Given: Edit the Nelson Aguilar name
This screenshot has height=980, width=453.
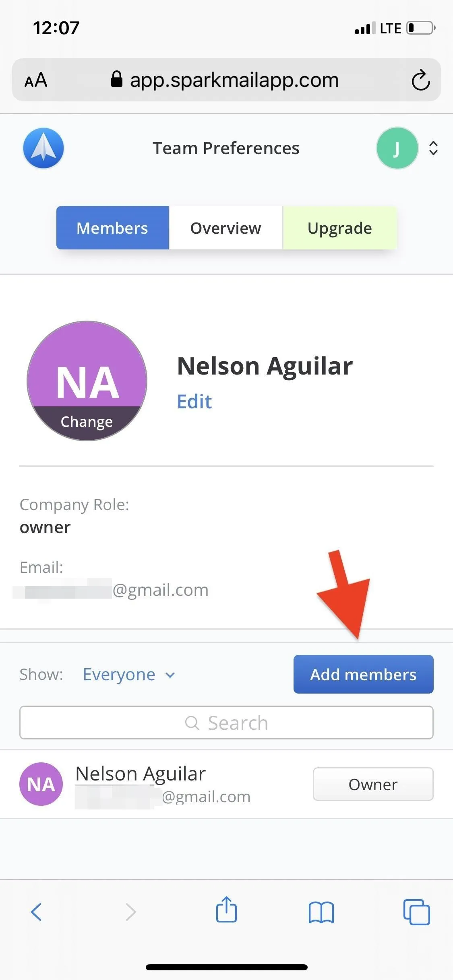Looking at the screenshot, I should click(x=194, y=401).
